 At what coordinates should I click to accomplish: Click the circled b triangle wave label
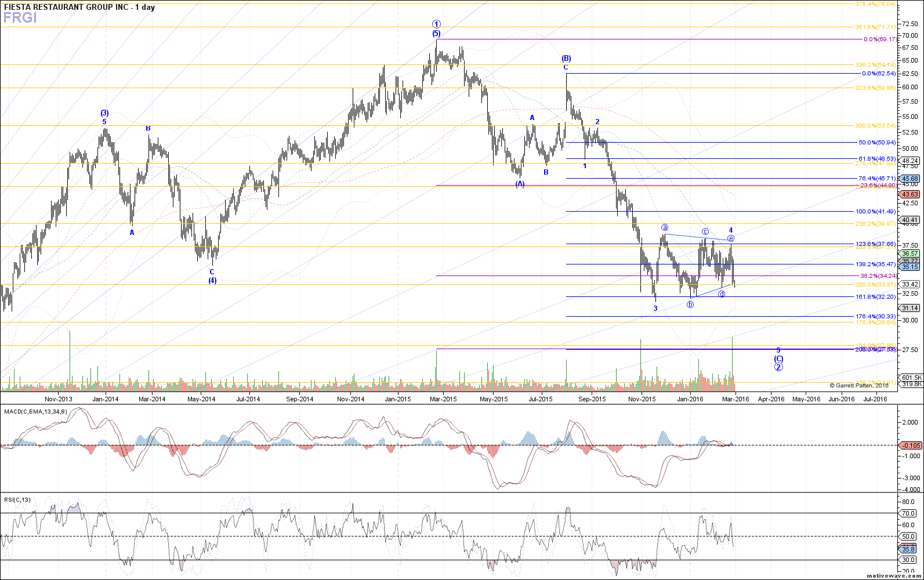pyautogui.click(x=690, y=304)
